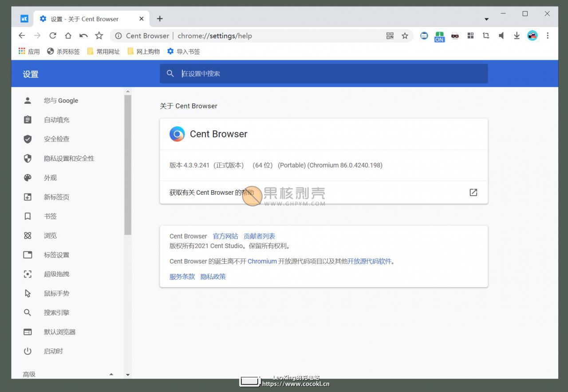
Task: Click the undo close tab icon
Action: pyautogui.click(x=83, y=35)
